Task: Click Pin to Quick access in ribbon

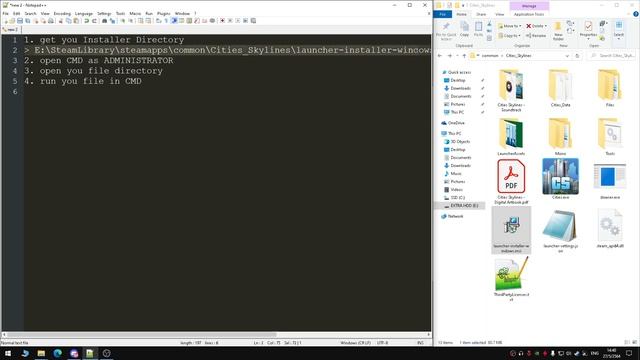Action: [446, 31]
